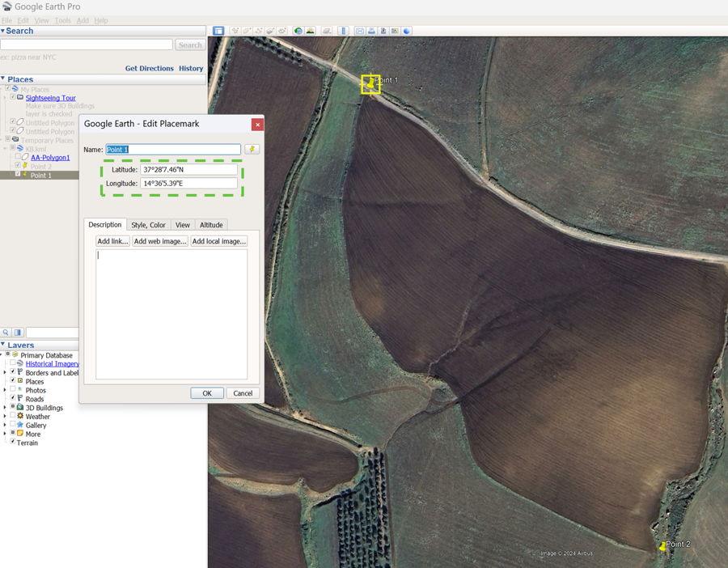
Task: Click the email envelope toolbar icon
Action: click(x=360, y=31)
